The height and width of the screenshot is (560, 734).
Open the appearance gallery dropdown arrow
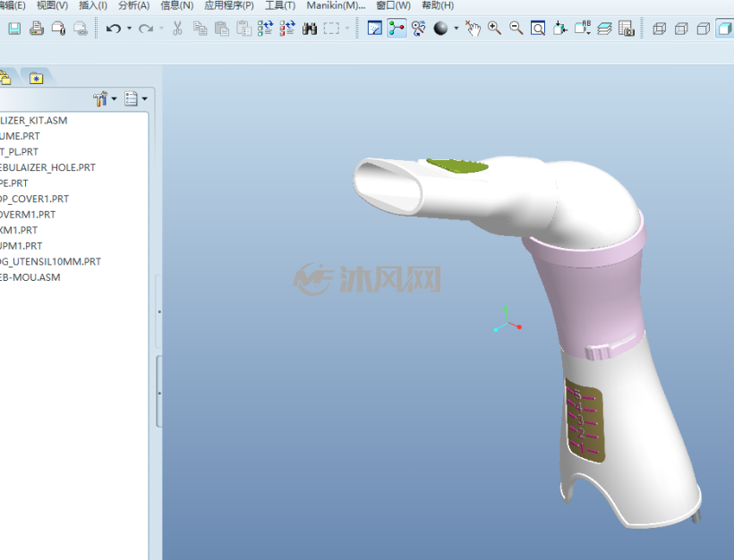[457, 29]
